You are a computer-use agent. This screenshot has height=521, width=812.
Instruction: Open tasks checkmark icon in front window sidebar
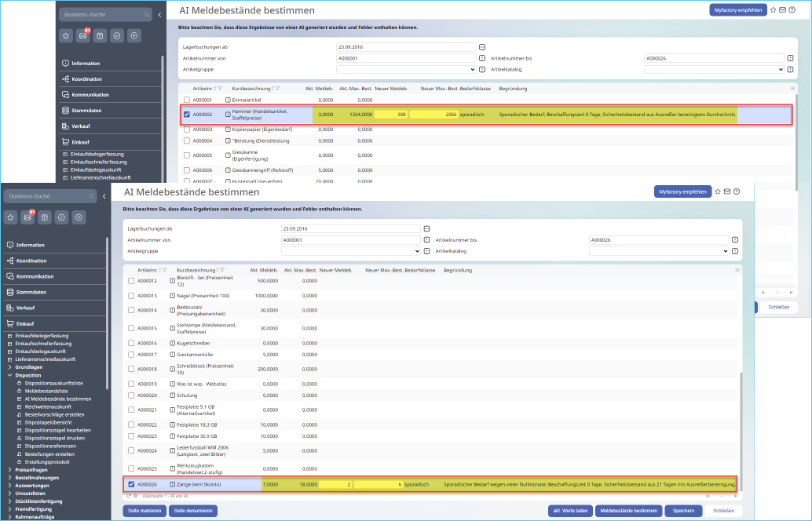[61, 217]
